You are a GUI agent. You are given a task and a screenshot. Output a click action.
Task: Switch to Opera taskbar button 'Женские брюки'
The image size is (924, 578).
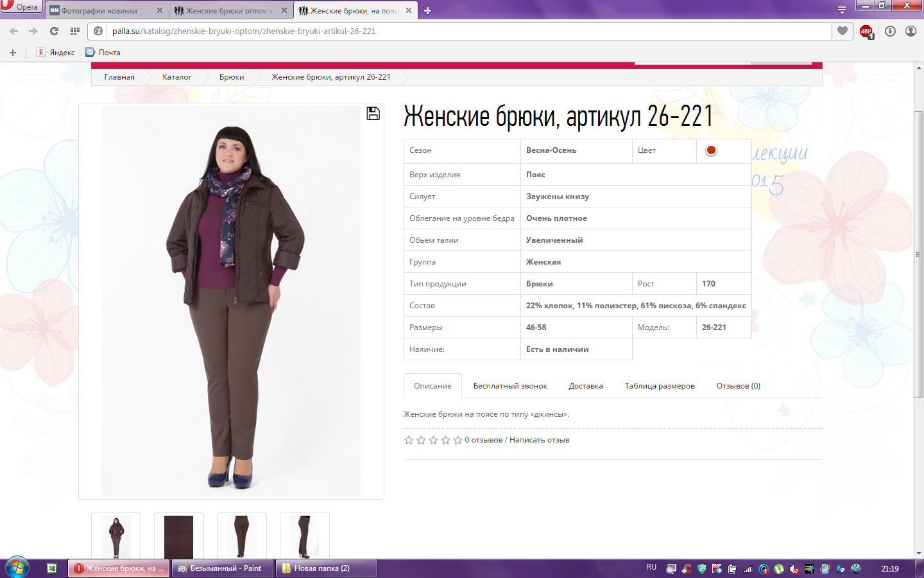119,568
